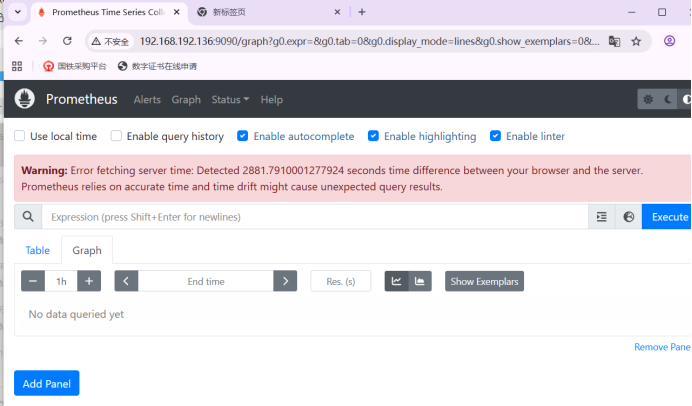
Task: Click the expression search magnifier icon
Action: [x=28, y=217]
